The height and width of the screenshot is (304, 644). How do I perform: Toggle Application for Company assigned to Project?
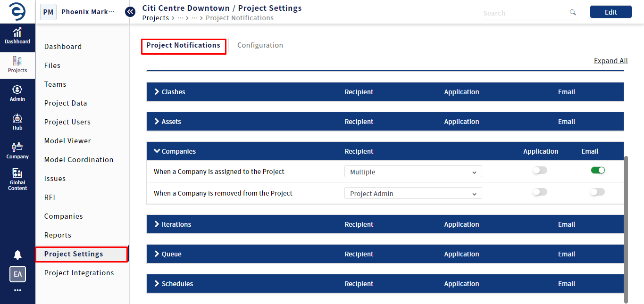540,171
